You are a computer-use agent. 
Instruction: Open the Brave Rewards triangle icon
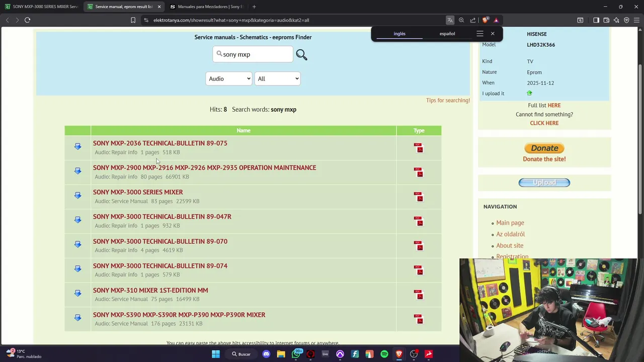[496, 20]
